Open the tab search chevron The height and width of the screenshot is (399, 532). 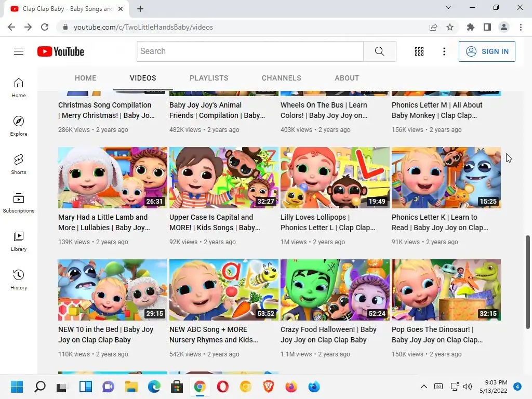[x=448, y=7]
